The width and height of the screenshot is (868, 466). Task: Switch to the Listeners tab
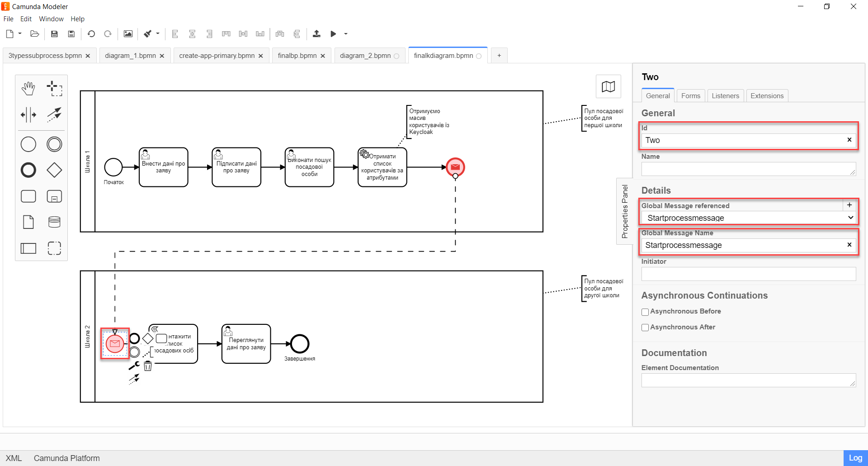click(725, 96)
